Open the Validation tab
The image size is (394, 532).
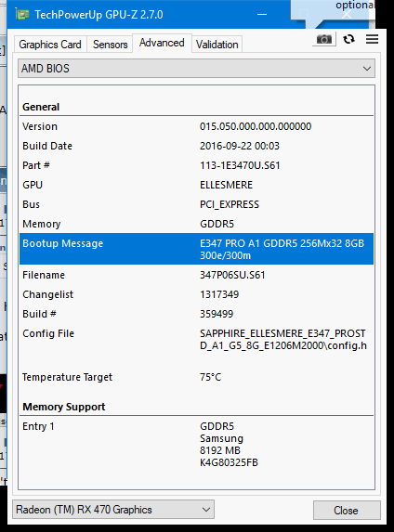pos(217,45)
